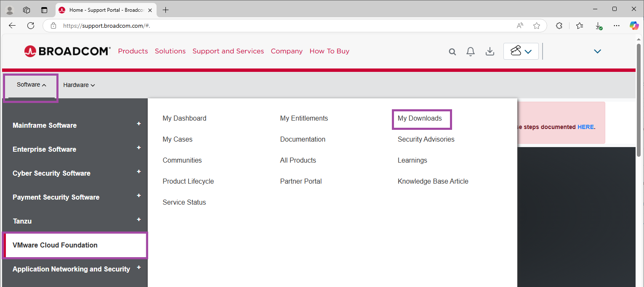Viewport: 644px width, 287px height.
Task: Open the notifications bell icon
Action: (x=471, y=52)
